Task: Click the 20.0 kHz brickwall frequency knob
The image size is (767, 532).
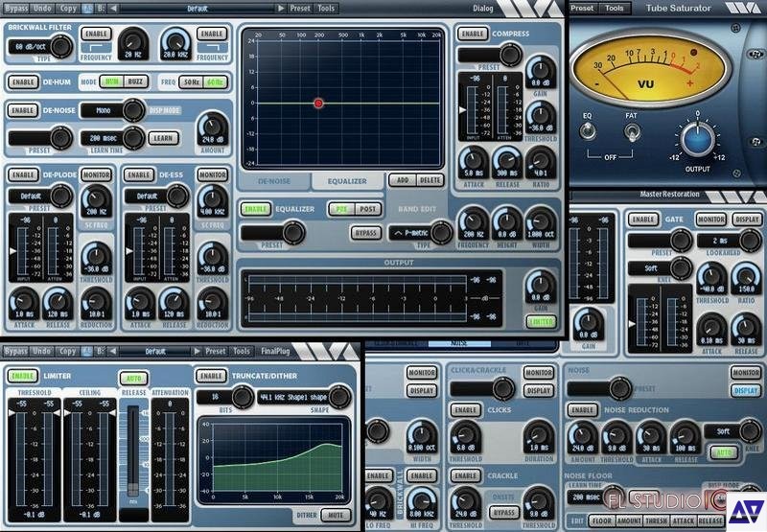Action: [176, 43]
